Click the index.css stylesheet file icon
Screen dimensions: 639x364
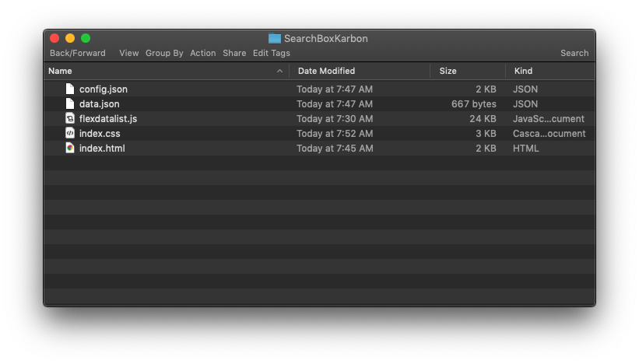tap(70, 133)
